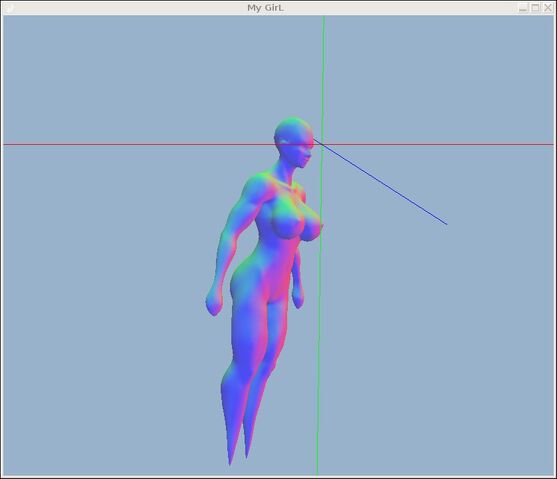Close the My GirL window
The image size is (557, 479).
coord(547,8)
